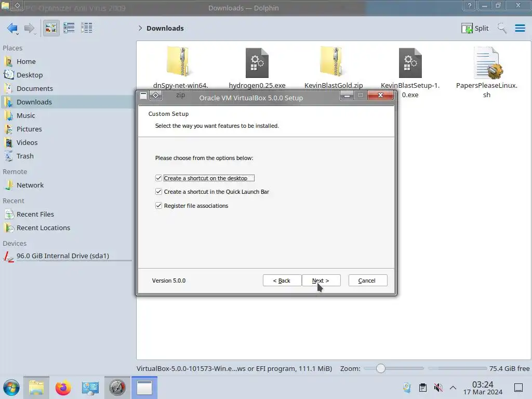Toggle the muted volume tray icon
Viewport: 532px width, 399px height.
438,388
